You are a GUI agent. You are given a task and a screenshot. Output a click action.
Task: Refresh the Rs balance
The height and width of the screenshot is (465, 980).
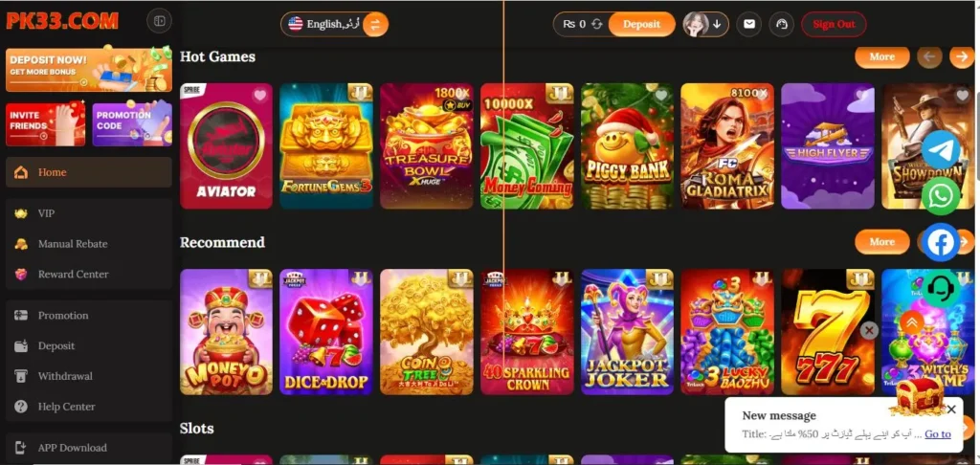click(x=597, y=24)
